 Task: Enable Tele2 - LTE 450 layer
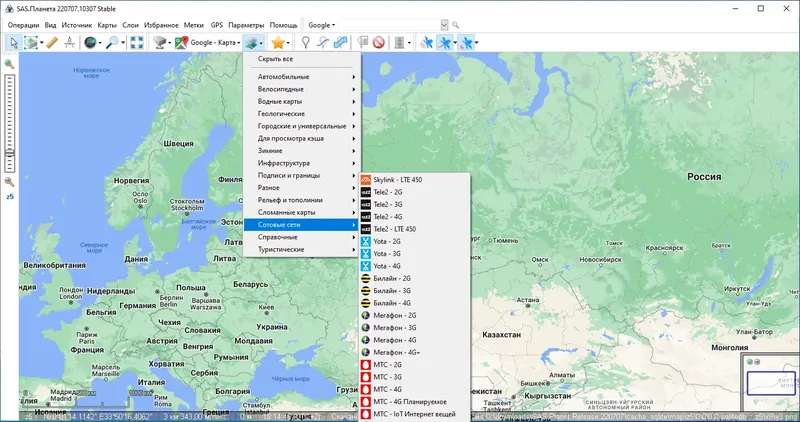(414, 229)
